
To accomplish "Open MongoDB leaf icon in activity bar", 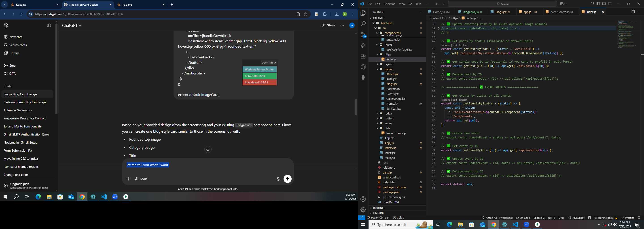I will [x=363, y=78].
